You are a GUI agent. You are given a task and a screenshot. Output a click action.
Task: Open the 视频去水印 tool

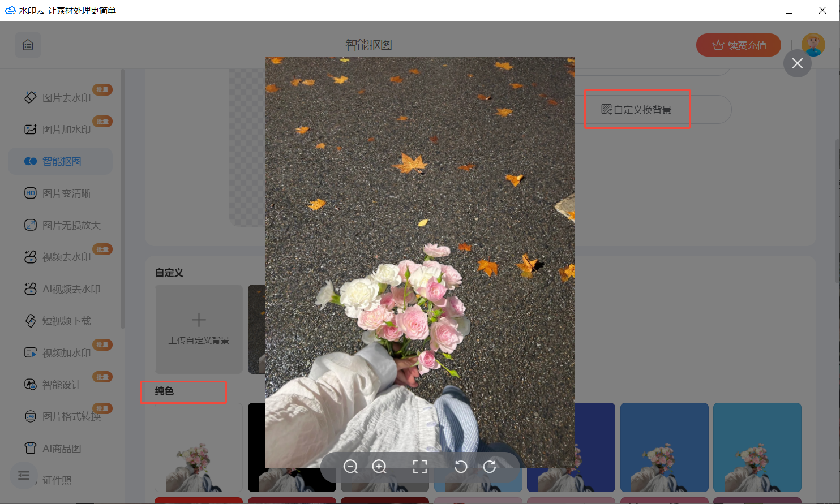(x=59, y=256)
